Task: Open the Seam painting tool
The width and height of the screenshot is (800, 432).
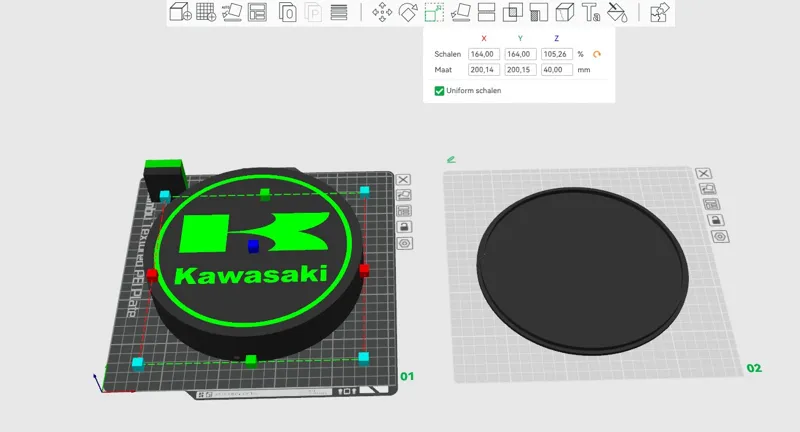Action: 564,12
